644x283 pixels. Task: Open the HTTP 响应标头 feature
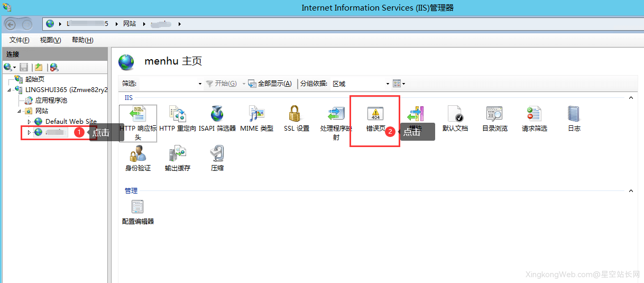pos(137,123)
